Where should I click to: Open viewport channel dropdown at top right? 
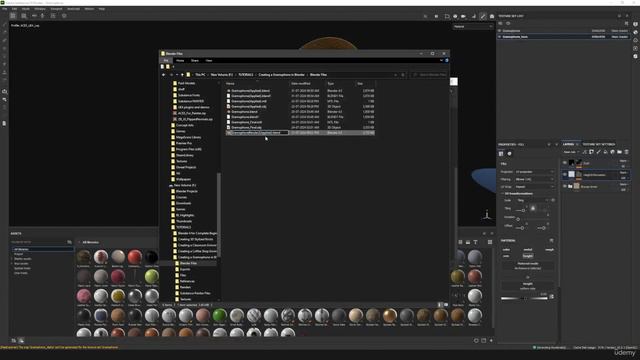473,27
